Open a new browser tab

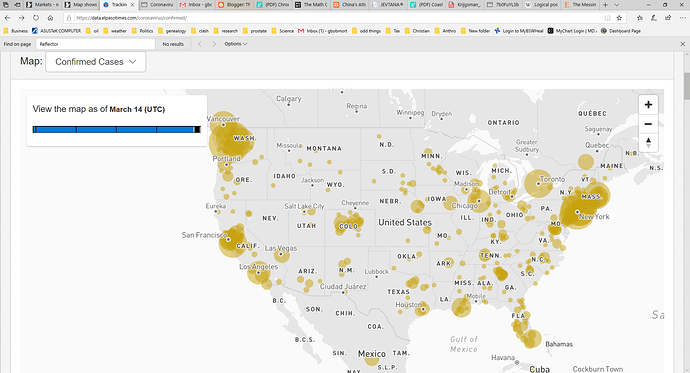(606, 5)
